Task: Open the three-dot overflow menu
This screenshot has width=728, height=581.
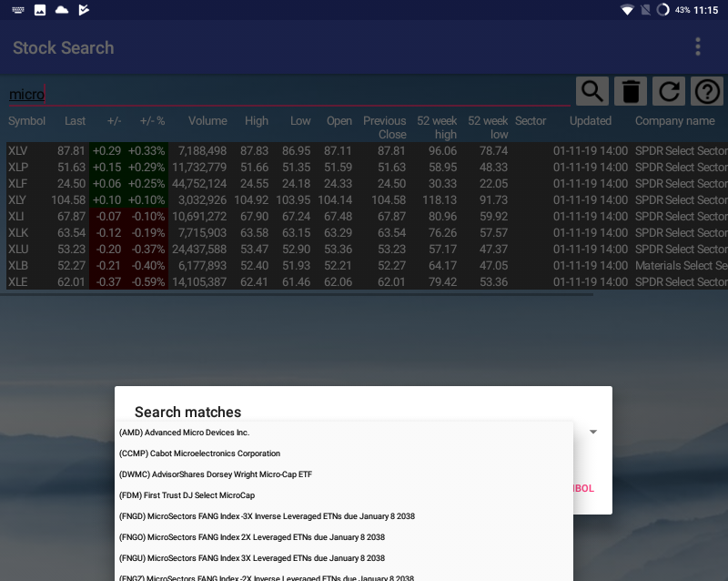Action: [697, 47]
